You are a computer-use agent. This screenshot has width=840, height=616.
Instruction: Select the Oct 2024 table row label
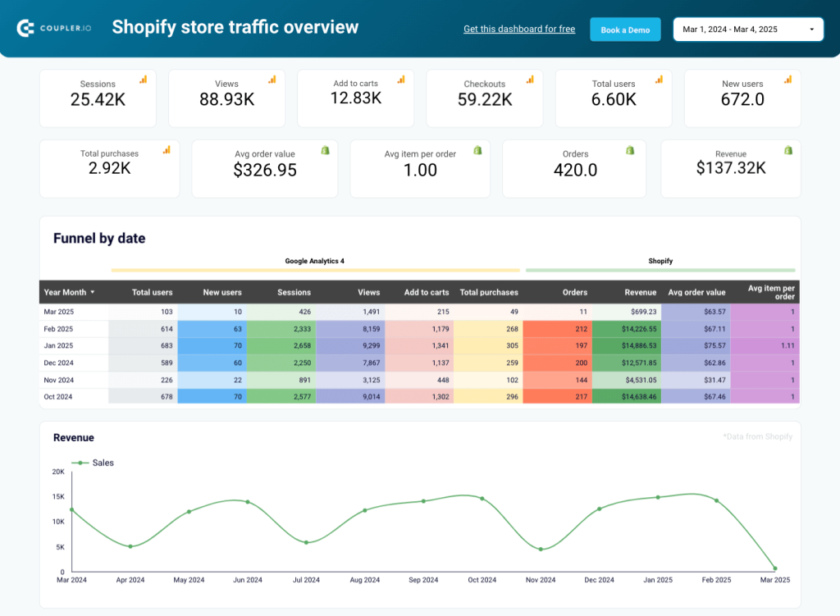(58, 397)
